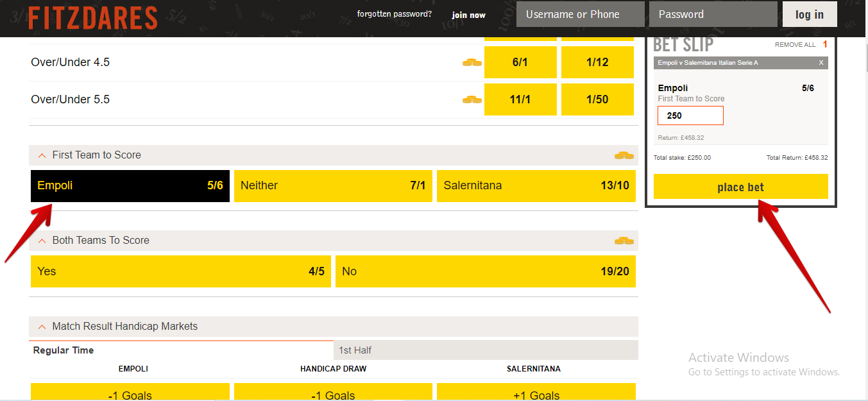Click coins icon beside Over/Under 5.5
The width and height of the screenshot is (868, 401).
(472, 99)
